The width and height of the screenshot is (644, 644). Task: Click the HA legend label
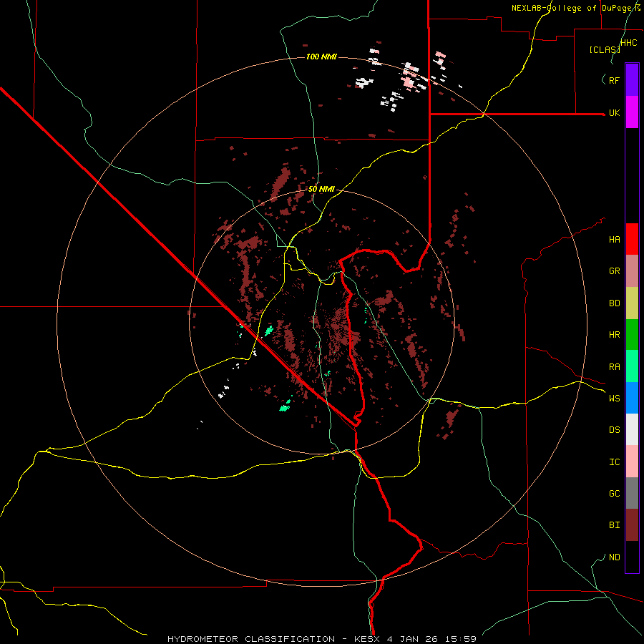pos(614,239)
